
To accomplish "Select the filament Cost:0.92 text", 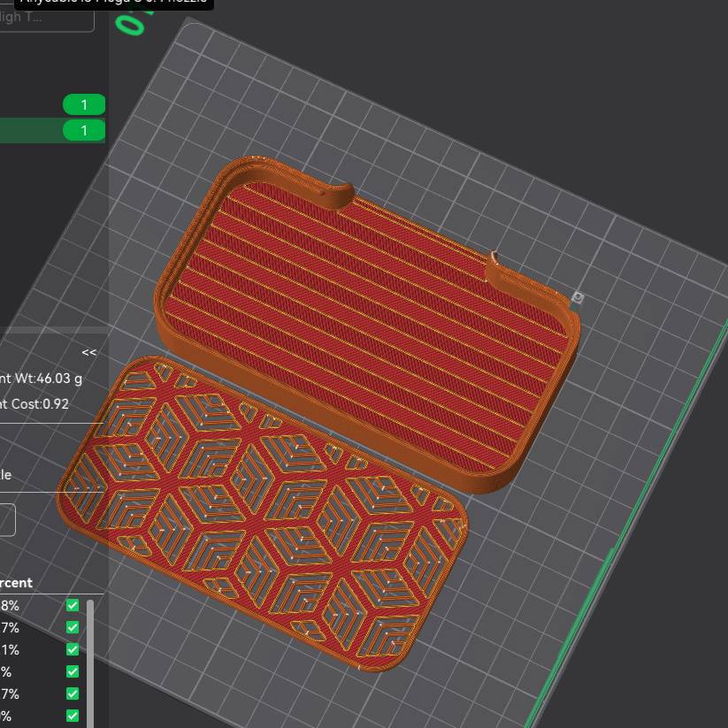I will pyautogui.click(x=34, y=404).
